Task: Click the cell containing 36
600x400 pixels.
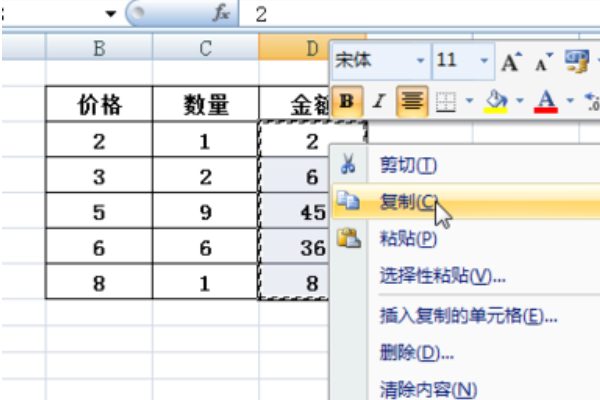Action: [x=294, y=247]
